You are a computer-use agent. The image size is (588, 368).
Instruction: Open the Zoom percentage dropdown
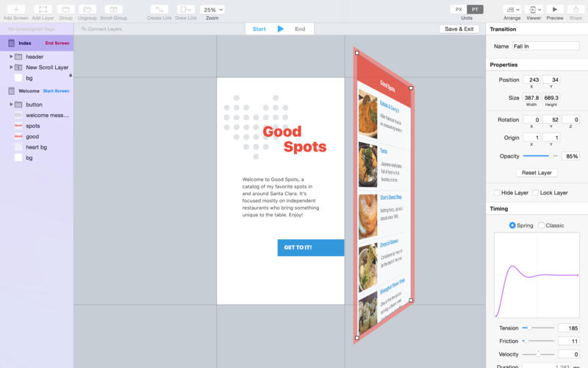click(x=212, y=10)
